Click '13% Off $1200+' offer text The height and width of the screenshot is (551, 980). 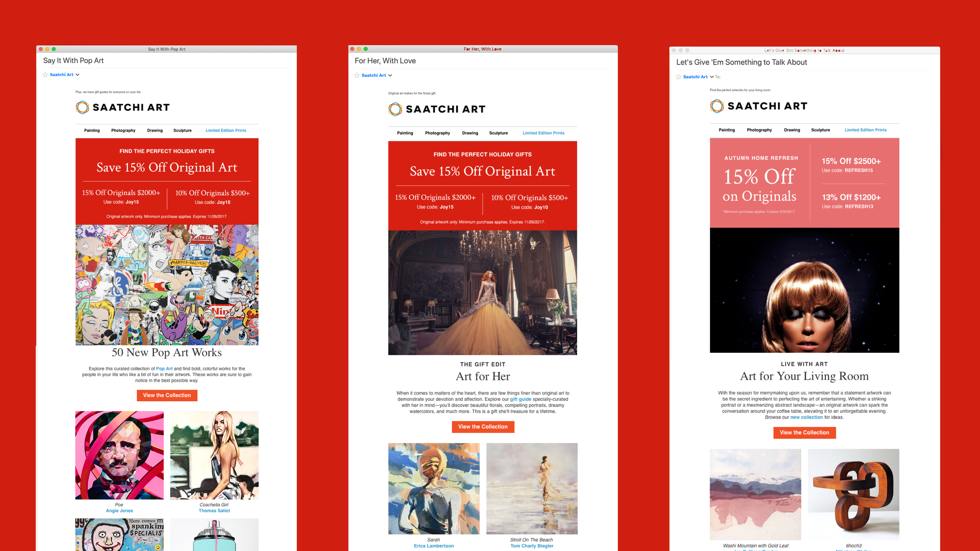(x=851, y=197)
